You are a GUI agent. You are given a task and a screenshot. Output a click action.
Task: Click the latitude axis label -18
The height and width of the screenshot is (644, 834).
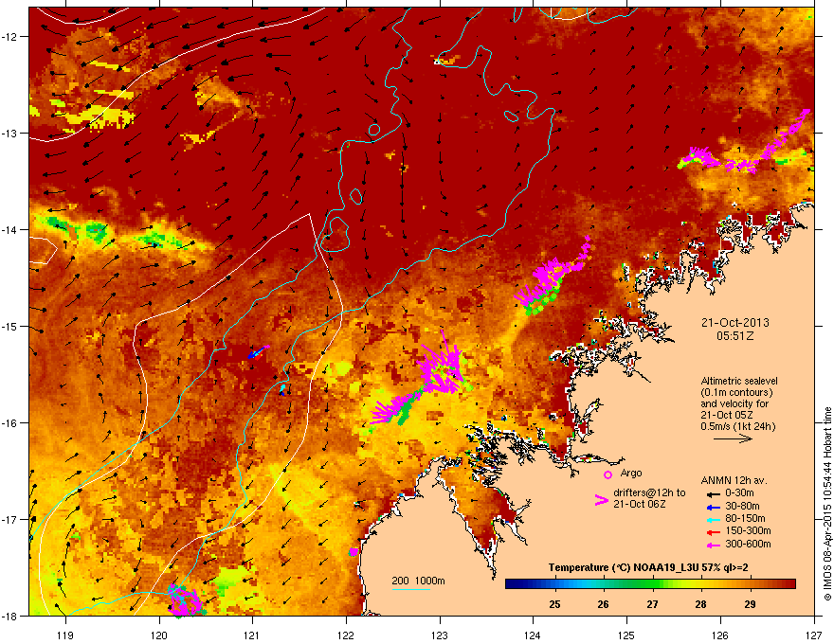pyautogui.click(x=10, y=616)
